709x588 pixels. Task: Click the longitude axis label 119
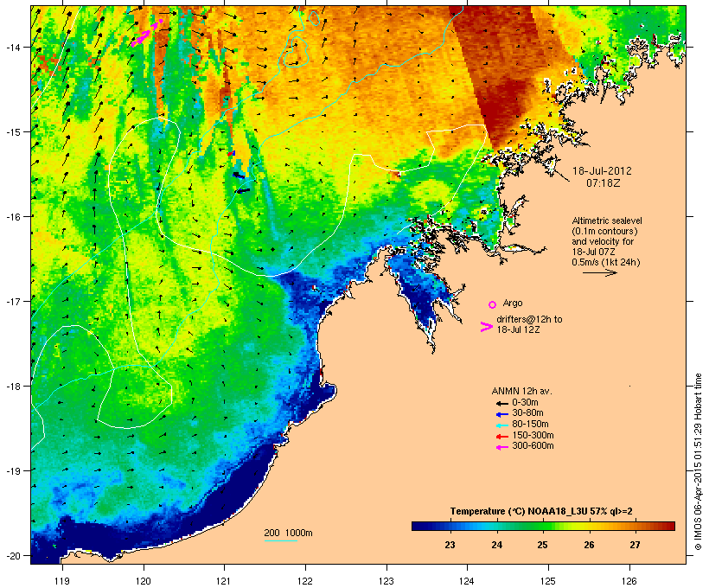(x=62, y=581)
